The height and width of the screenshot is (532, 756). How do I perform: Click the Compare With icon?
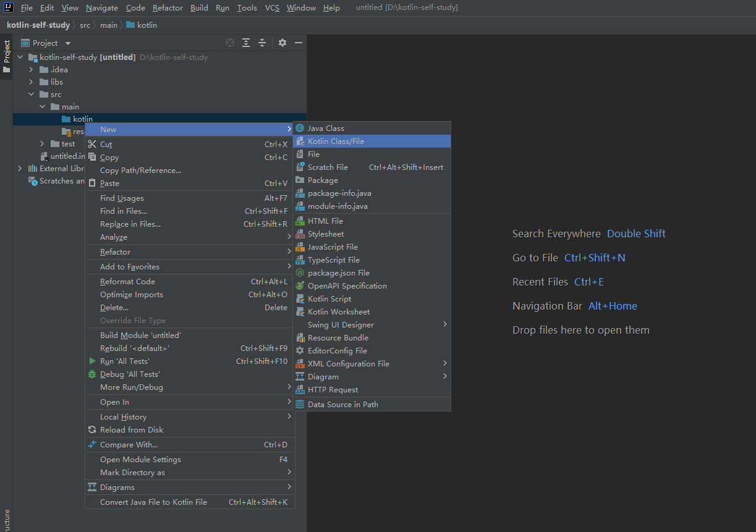(92, 445)
